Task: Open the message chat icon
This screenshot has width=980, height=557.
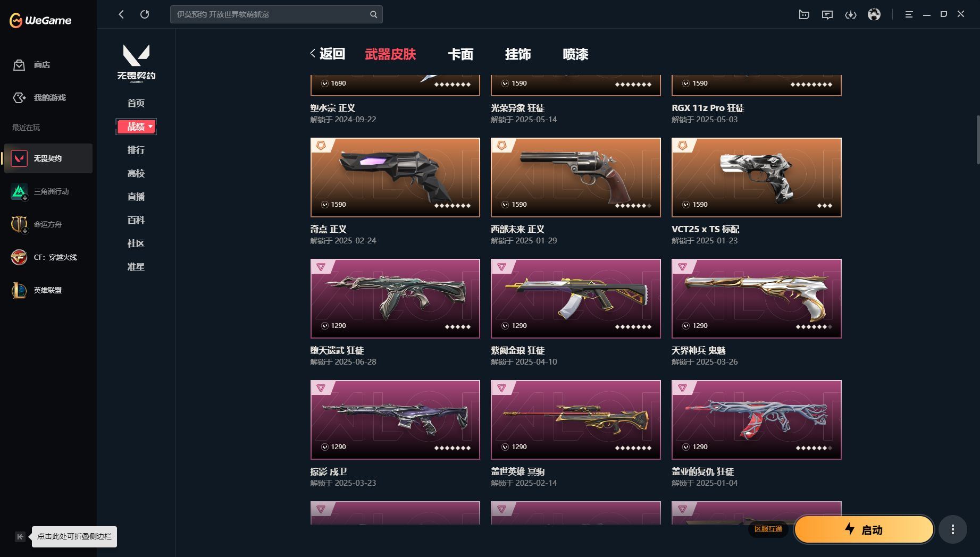Action: (827, 14)
